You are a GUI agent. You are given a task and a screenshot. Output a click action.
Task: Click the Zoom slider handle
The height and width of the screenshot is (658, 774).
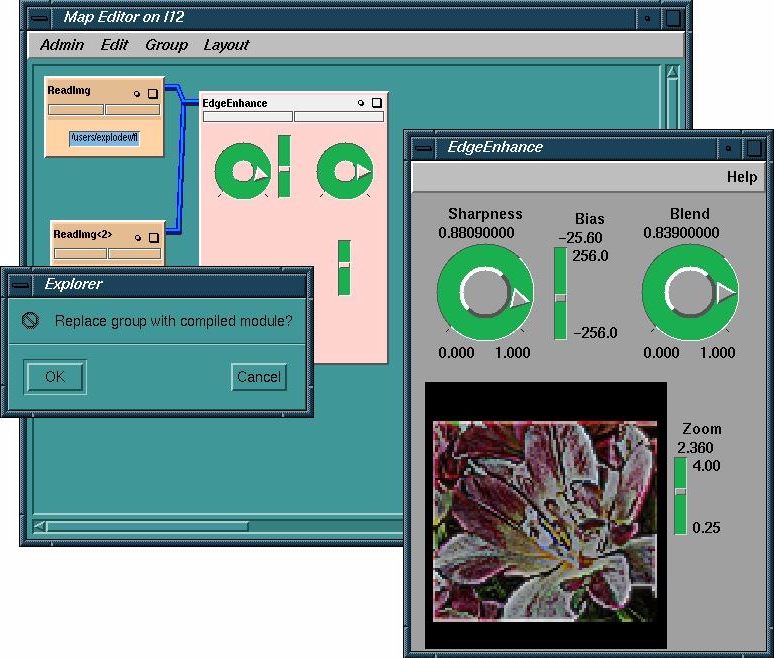point(680,491)
